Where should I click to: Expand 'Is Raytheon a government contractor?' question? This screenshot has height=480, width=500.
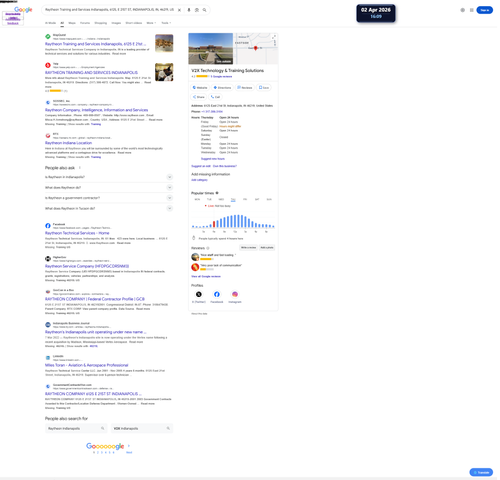point(109,198)
